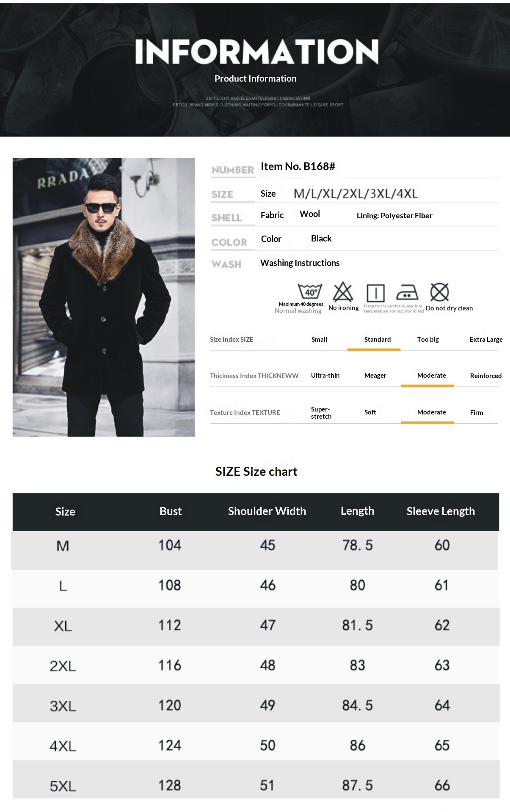The image size is (510, 812).
Task: Click the do not dry clean icon
Action: click(x=439, y=292)
